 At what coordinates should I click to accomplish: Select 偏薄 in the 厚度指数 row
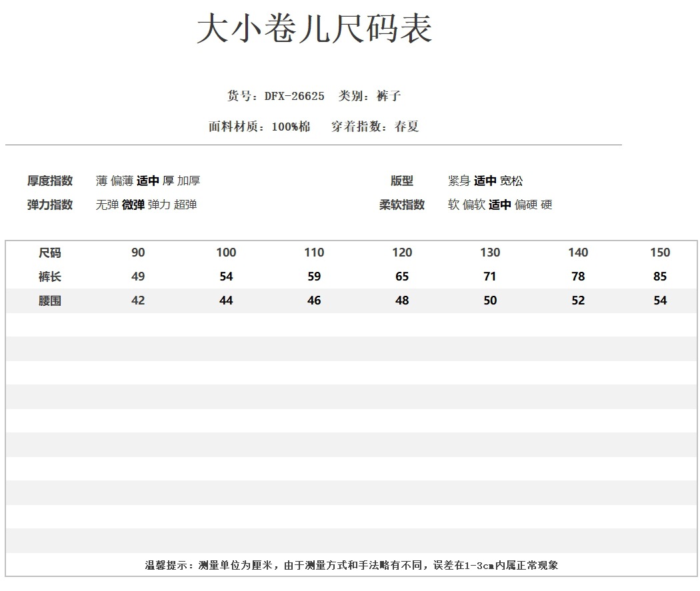click(122, 181)
